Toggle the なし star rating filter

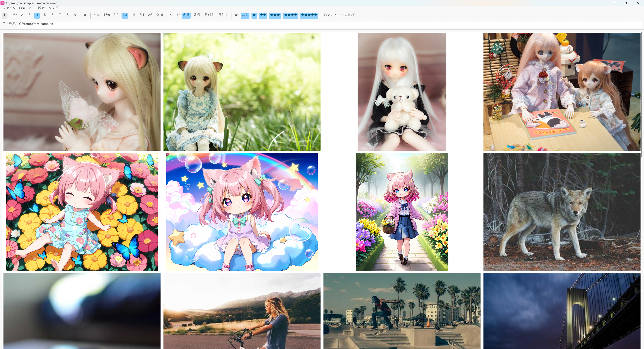[x=245, y=15]
